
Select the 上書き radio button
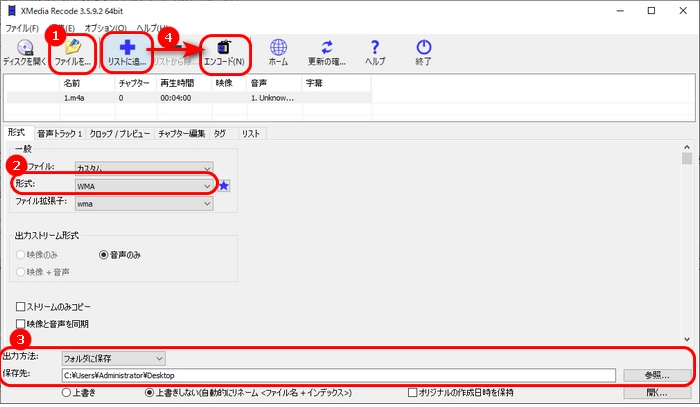(66, 391)
